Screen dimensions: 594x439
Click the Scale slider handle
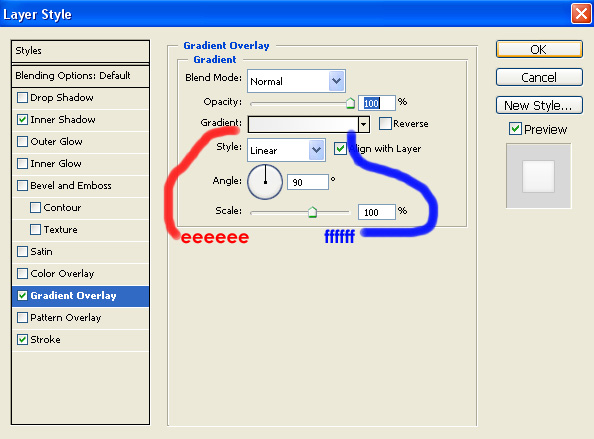point(312,212)
